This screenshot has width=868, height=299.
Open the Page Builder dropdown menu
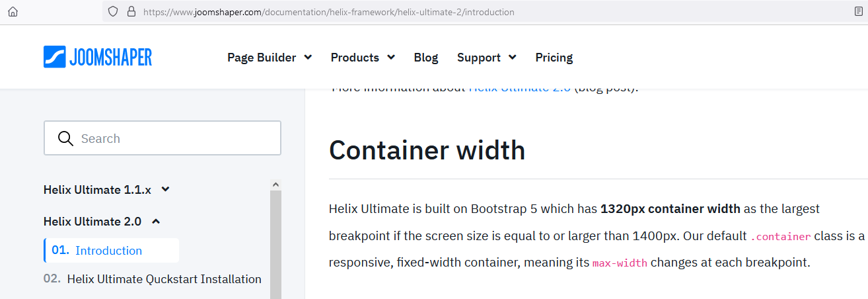(269, 58)
